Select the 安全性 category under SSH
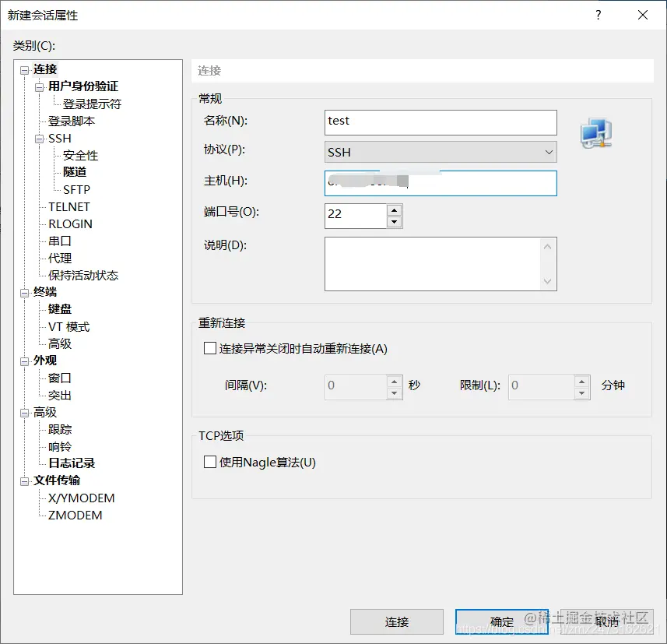This screenshot has height=644, width=667. coord(79,155)
